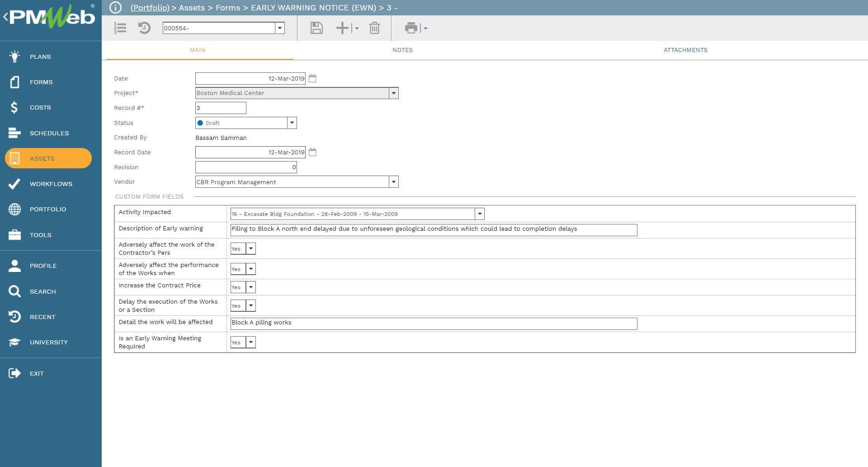This screenshot has width=868, height=467.
Task: Expand the Activity Impacted dropdown
Action: (480, 214)
